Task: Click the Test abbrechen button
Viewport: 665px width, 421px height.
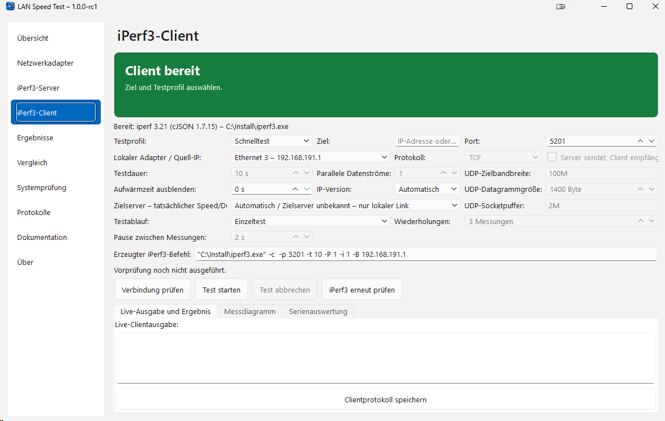Action: pyautogui.click(x=285, y=290)
